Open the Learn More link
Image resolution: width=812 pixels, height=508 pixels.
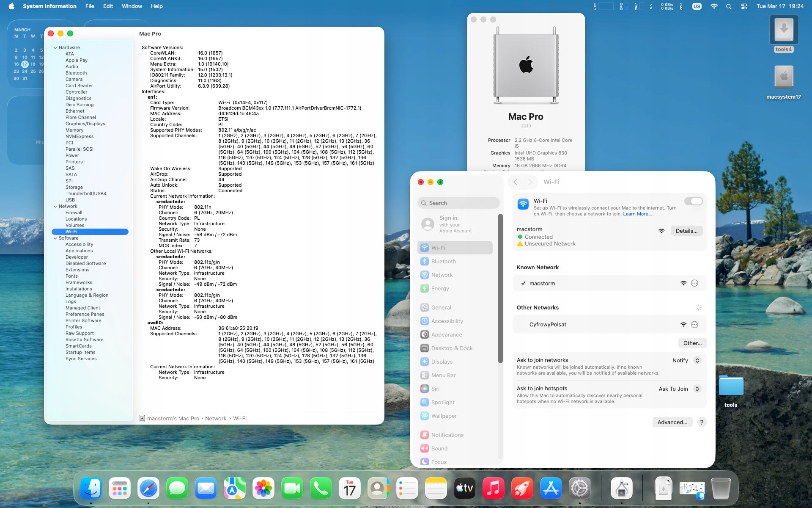tap(637, 214)
